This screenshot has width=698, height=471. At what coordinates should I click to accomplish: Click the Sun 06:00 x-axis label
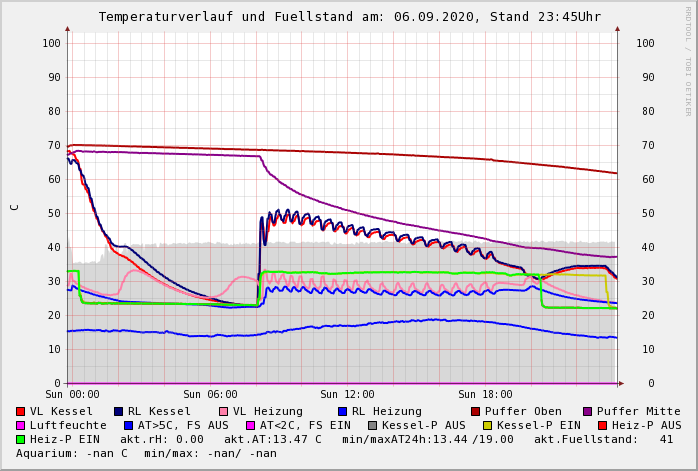210,395
